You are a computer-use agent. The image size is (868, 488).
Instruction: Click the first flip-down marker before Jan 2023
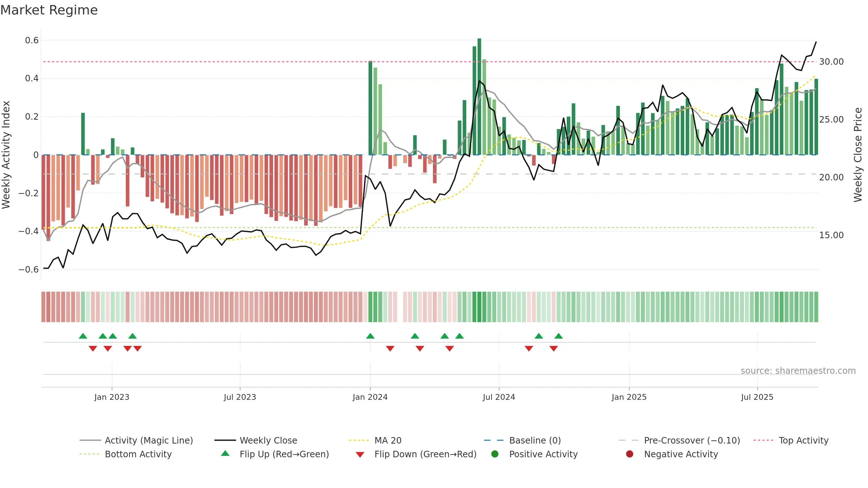point(93,348)
